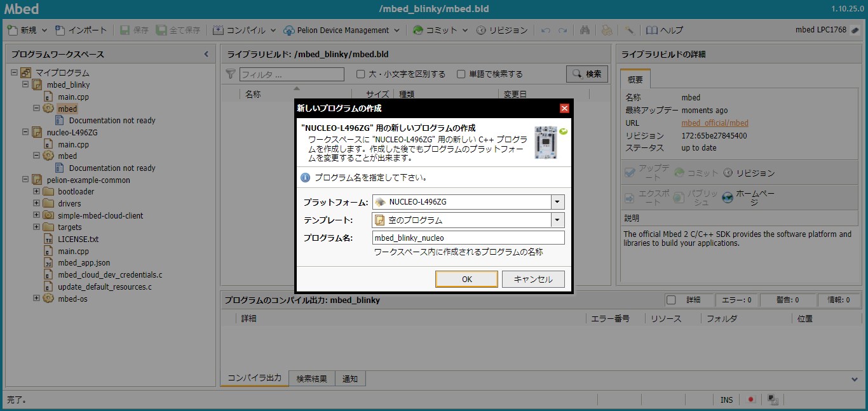Open the コミット dropdown arrow
The height and width of the screenshot is (411, 868).
465,30
